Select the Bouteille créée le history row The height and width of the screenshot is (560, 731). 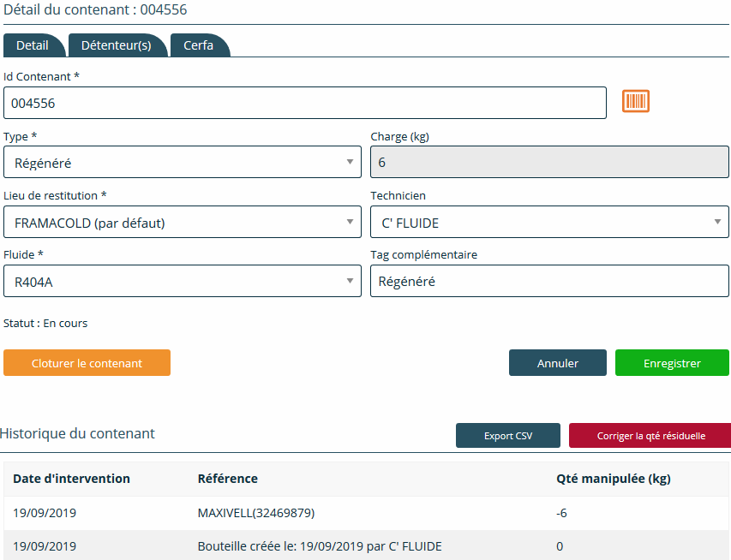click(319, 545)
